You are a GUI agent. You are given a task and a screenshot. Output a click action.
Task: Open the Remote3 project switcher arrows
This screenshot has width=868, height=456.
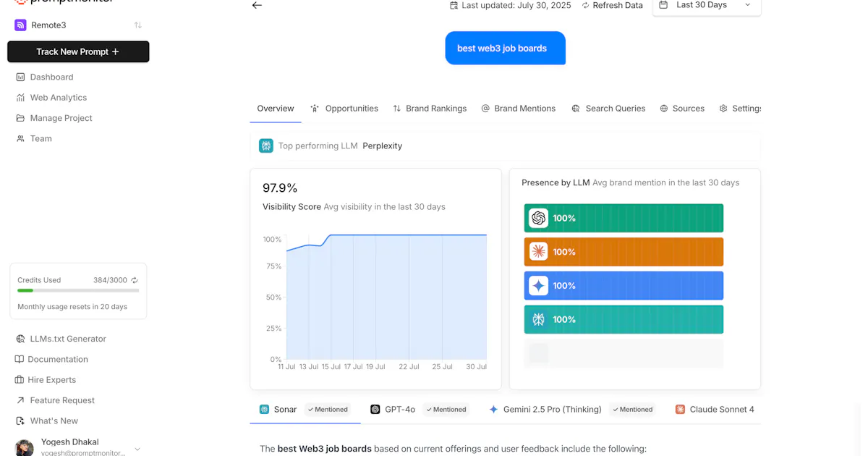click(x=137, y=25)
